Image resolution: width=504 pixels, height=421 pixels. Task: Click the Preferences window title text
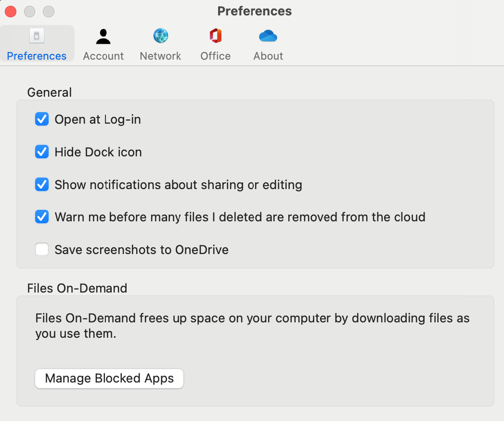[x=254, y=11]
